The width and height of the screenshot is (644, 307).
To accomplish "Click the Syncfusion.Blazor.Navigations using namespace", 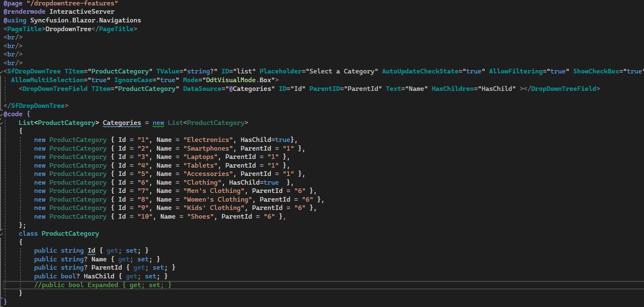I will point(85,20).
